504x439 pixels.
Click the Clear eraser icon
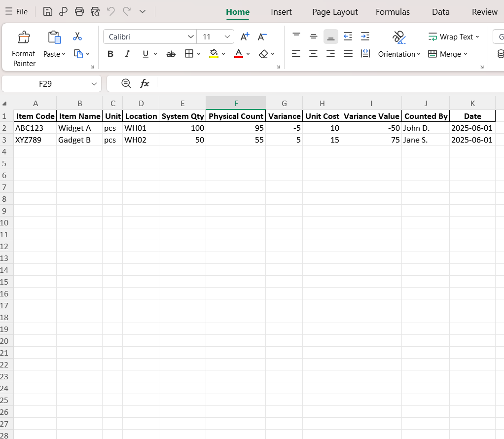pos(263,54)
